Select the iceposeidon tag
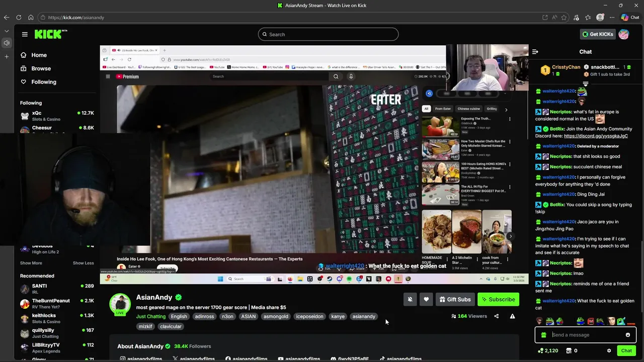 click(x=309, y=317)
